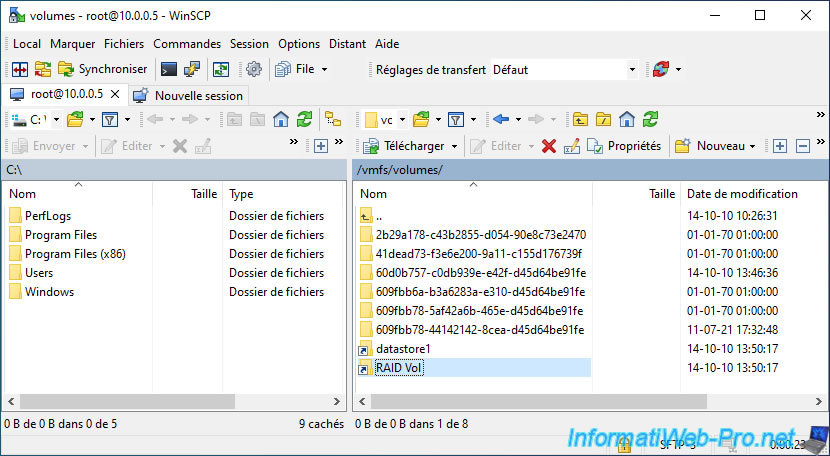The height and width of the screenshot is (456, 830).
Task: Click the Synchroniser button
Action: [x=103, y=69]
